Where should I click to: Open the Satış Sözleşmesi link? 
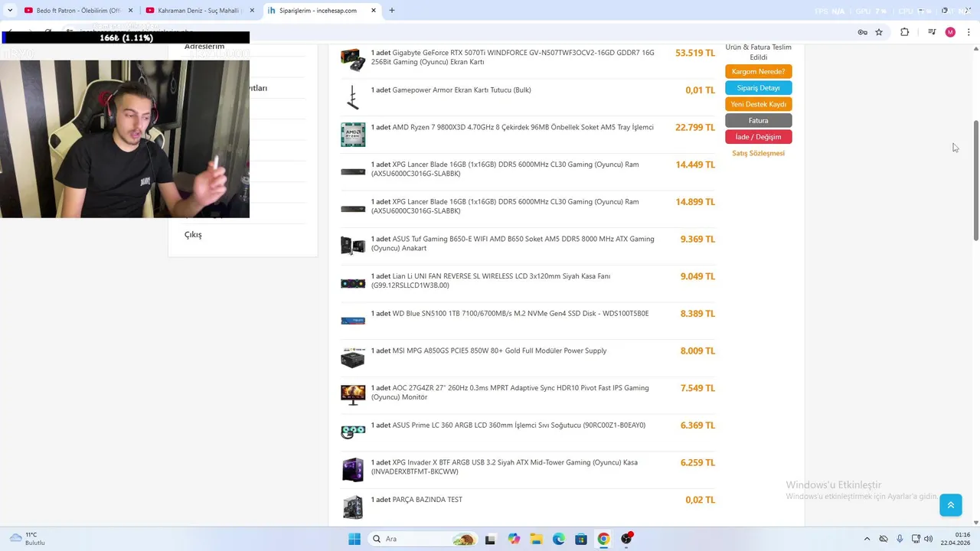pos(758,153)
